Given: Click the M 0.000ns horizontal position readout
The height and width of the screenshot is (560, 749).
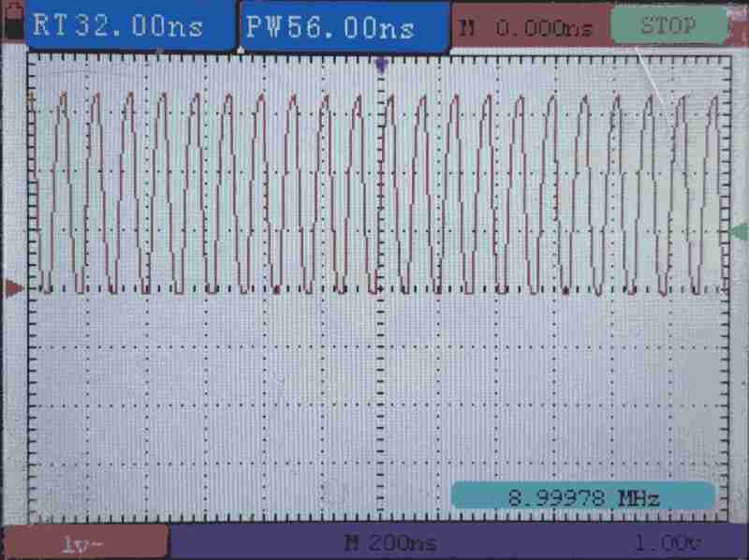Looking at the screenshot, I should coord(529,28).
